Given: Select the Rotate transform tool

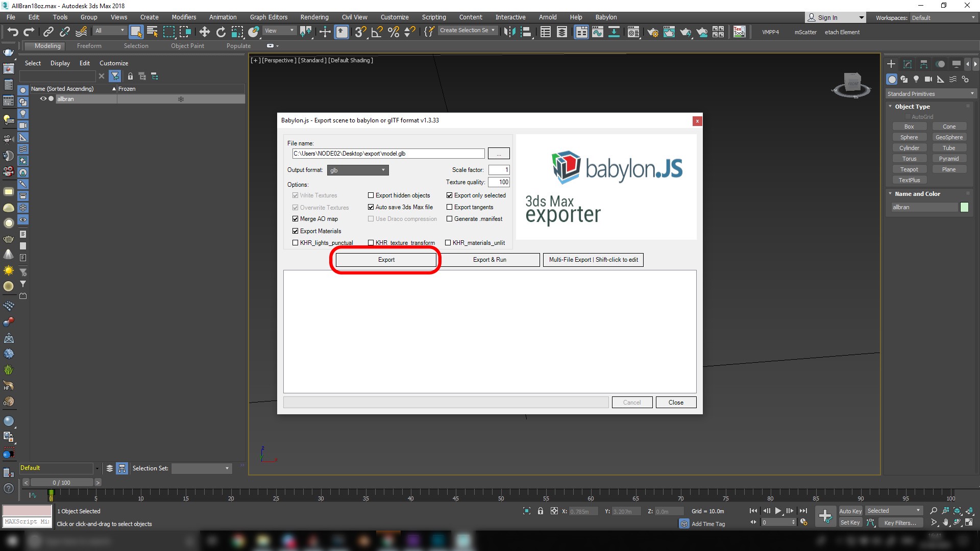Looking at the screenshot, I should pyautogui.click(x=220, y=32).
